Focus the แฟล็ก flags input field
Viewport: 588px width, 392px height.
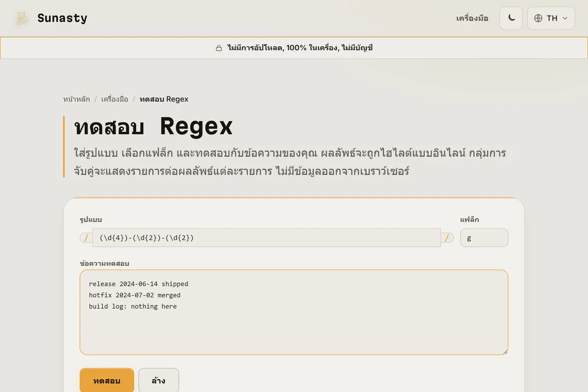pyautogui.click(x=484, y=238)
